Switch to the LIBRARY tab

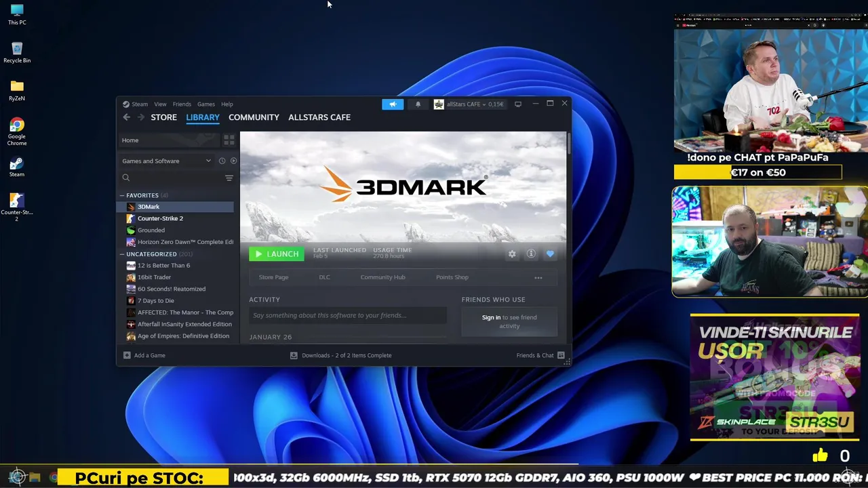pyautogui.click(x=203, y=117)
